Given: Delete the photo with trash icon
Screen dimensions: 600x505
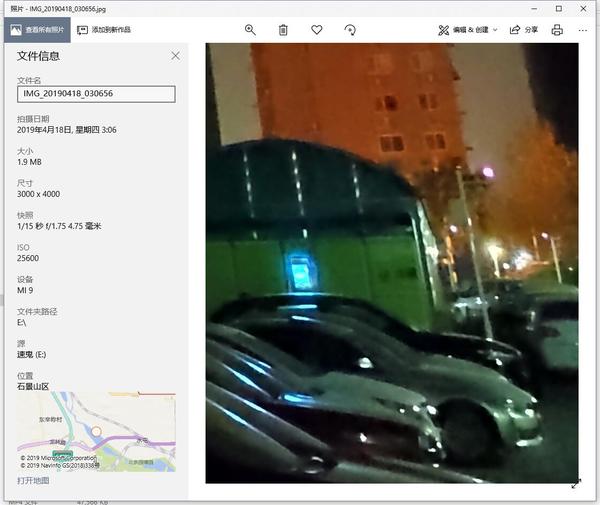Looking at the screenshot, I should coord(283,30).
